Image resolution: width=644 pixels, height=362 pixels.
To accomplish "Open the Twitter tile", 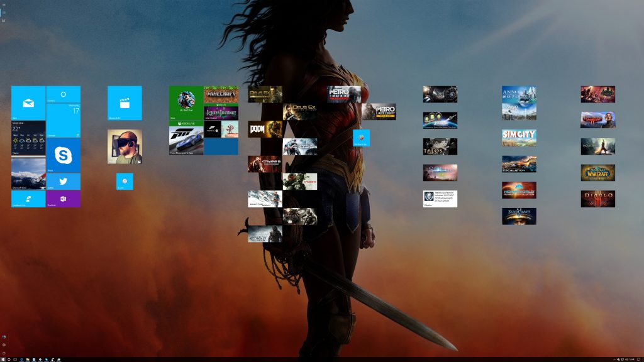I will click(64, 182).
